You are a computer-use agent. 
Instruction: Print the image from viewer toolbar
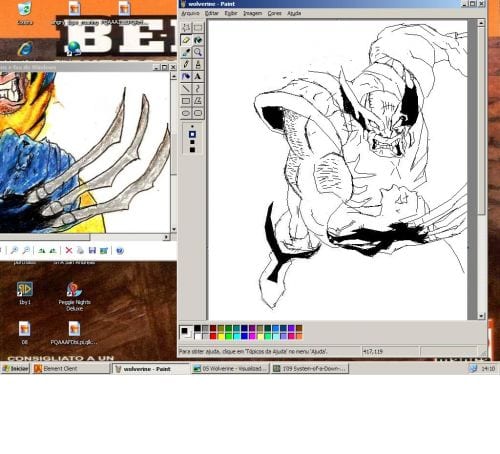80,250
